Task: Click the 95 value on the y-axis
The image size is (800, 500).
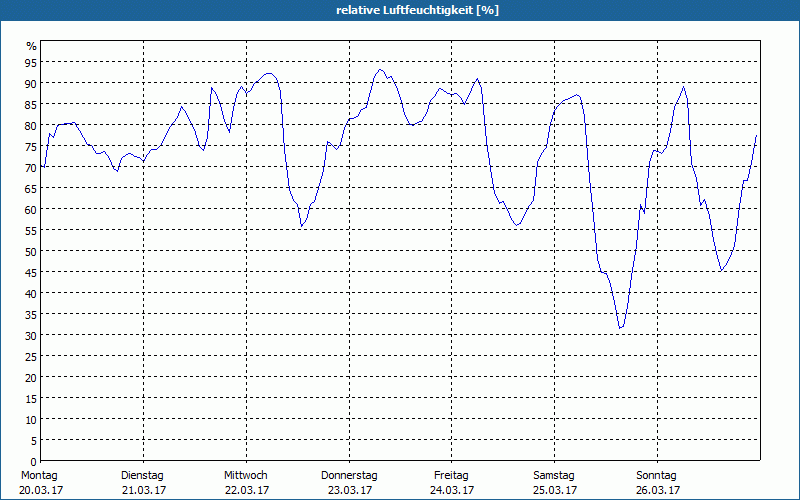Action: (31, 62)
